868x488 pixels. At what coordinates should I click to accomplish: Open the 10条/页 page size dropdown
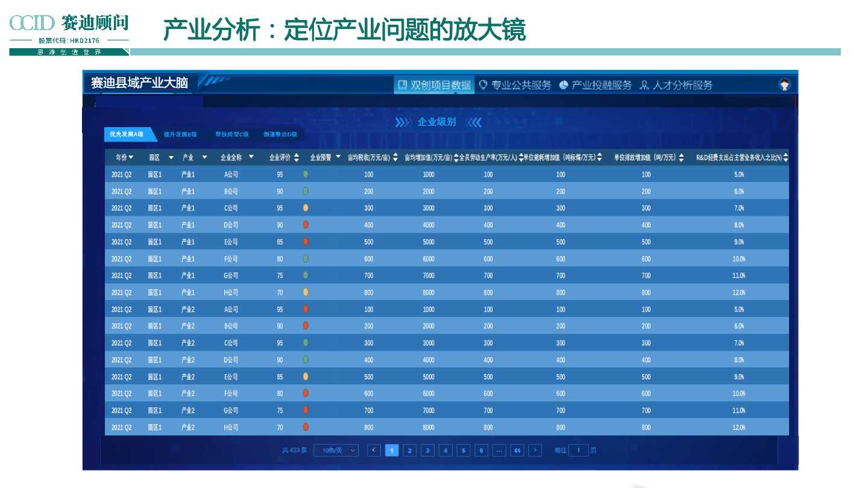pos(336,450)
